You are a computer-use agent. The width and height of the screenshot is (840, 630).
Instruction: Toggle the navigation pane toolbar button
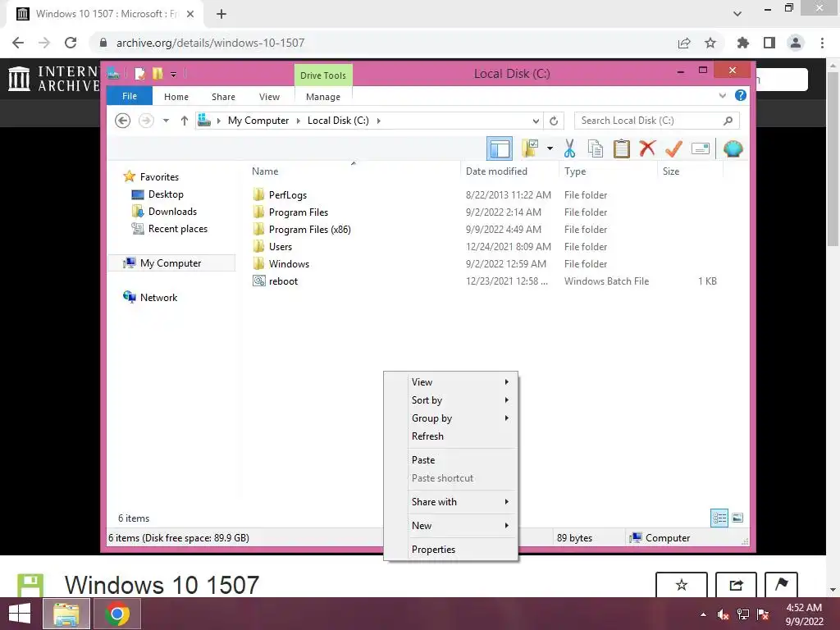500,148
